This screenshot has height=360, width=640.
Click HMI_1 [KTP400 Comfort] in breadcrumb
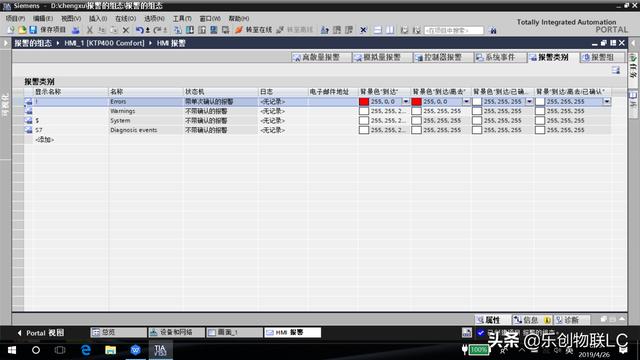pos(104,43)
